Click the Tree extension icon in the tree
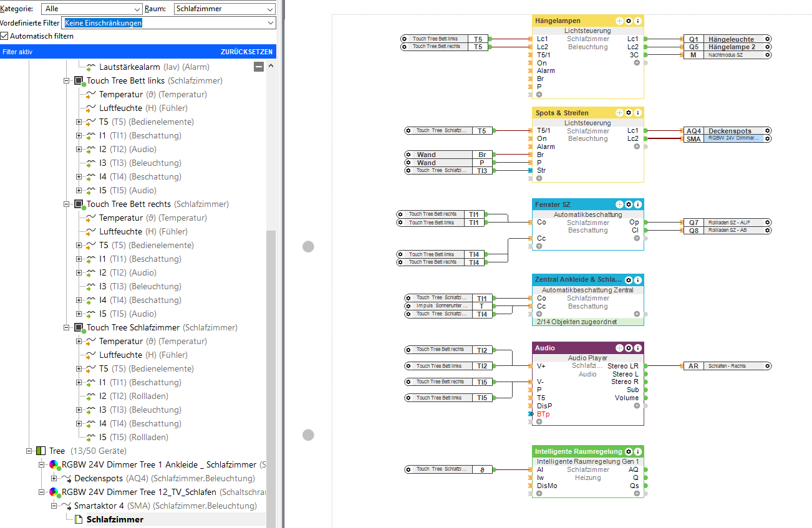Screen dimensions: 812x528 (41, 451)
